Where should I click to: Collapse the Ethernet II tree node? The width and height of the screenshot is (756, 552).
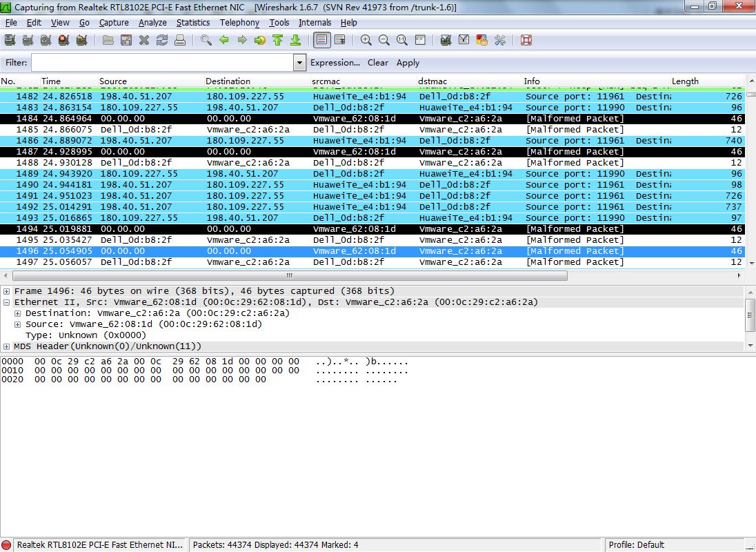pyautogui.click(x=6, y=302)
